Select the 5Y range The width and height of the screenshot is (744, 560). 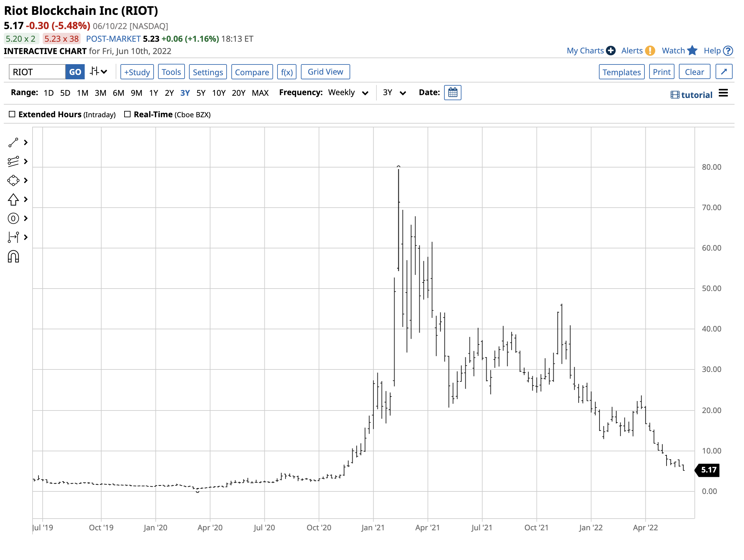pos(201,93)
